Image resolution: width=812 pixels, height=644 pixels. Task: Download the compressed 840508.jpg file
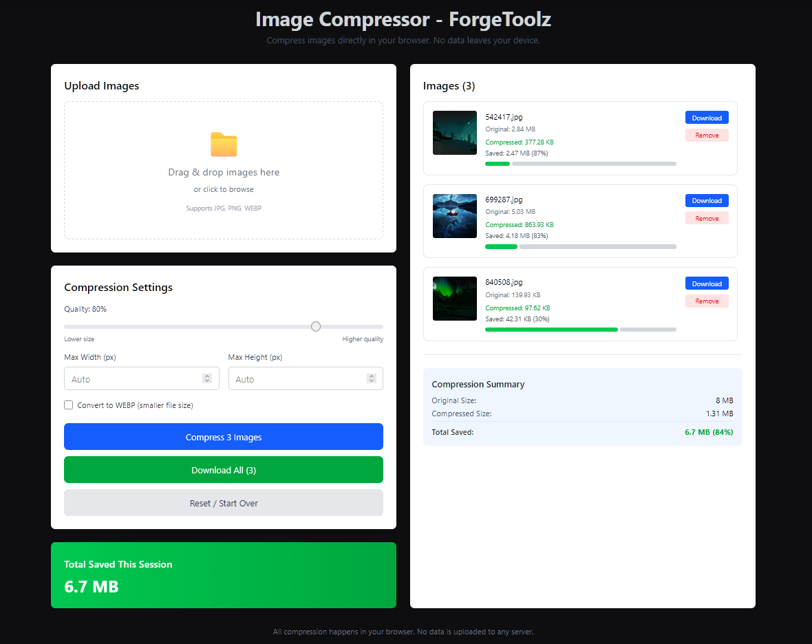point(706,283)
